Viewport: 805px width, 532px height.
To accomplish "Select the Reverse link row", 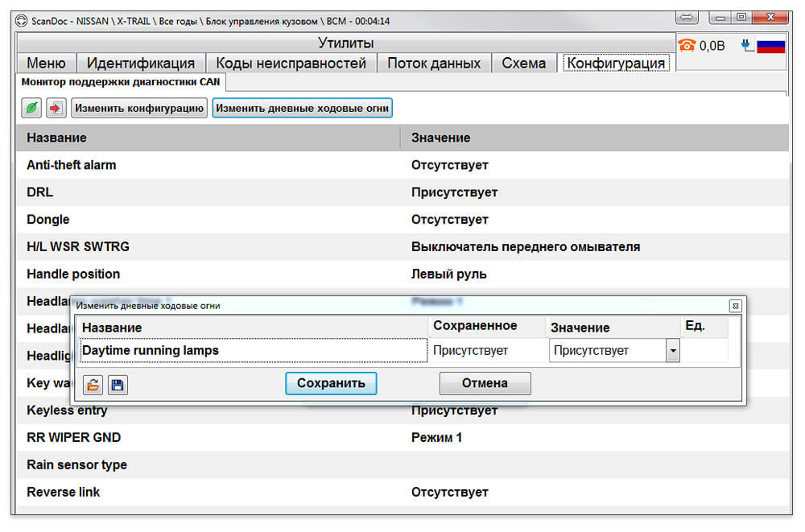I will point(402,492).
